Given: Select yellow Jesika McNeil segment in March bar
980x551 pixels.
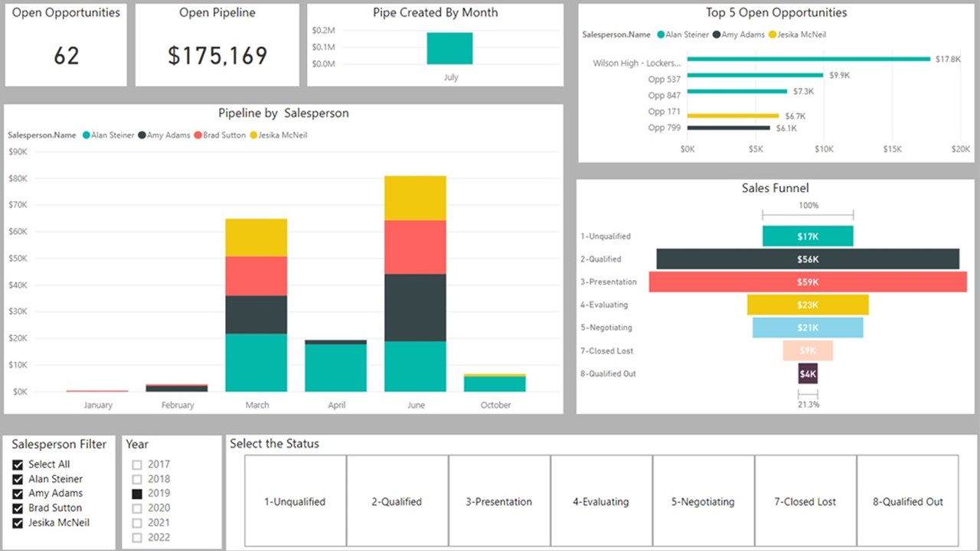Looking at the screenshot, I should (x=256, y=237).
